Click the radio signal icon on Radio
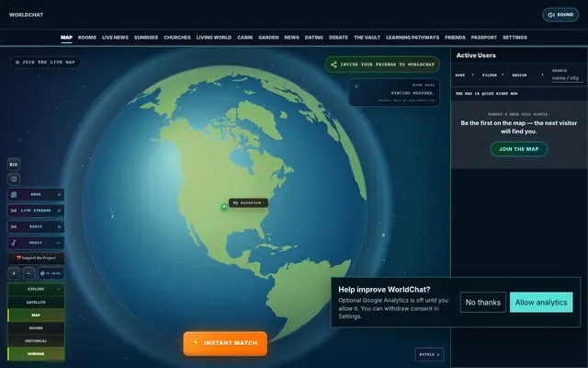The height and width of the screenshot is (368, 588). click(14, 227)
